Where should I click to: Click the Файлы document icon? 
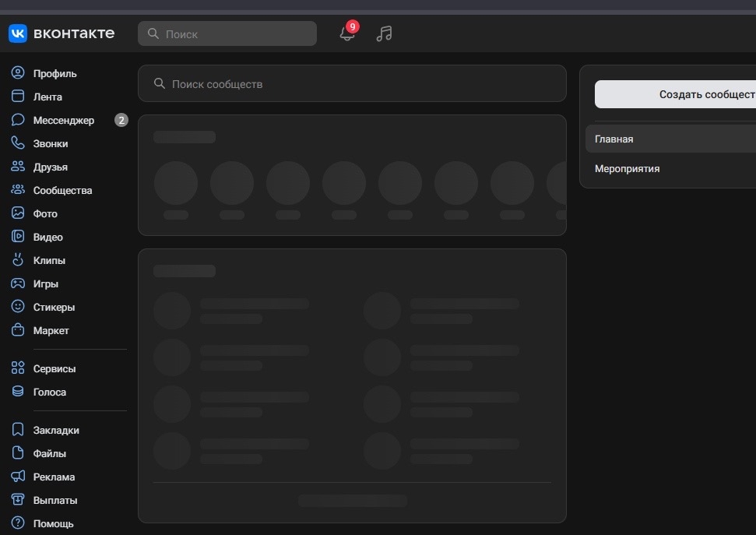[18, 452]
